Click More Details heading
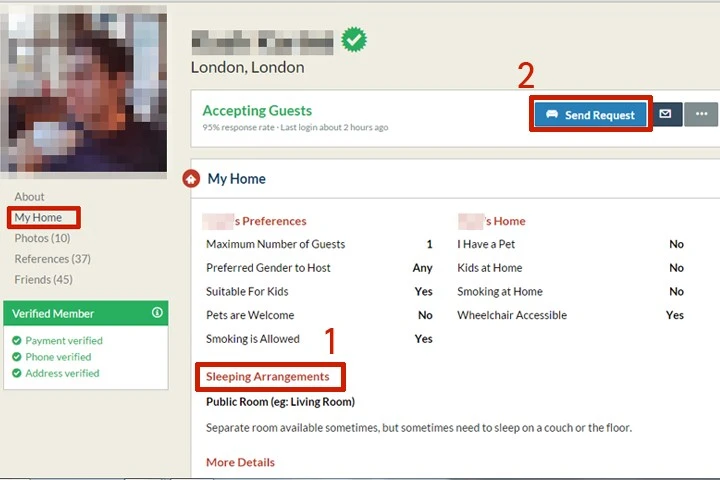The image size is (720, 480). click(240, 463)
